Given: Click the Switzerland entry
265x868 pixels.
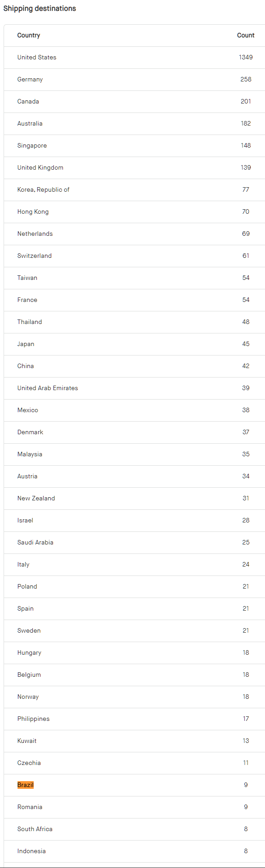Looking at the screenshot, I should click(x=35, y=256).
